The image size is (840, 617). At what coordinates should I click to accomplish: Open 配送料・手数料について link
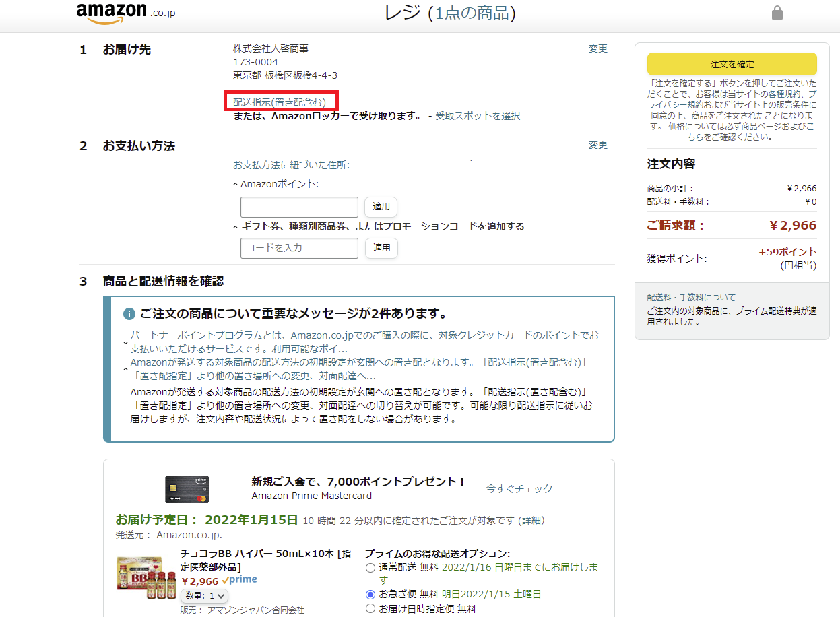coord(692,297)
